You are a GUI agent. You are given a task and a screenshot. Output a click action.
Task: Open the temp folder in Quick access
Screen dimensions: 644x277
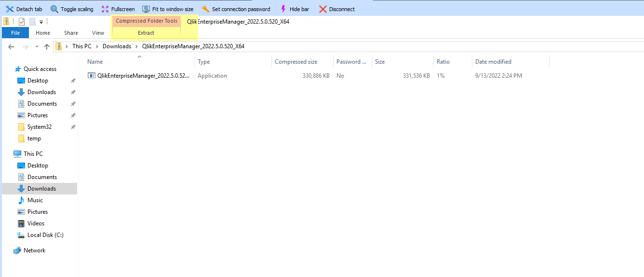tap(34, 138)
